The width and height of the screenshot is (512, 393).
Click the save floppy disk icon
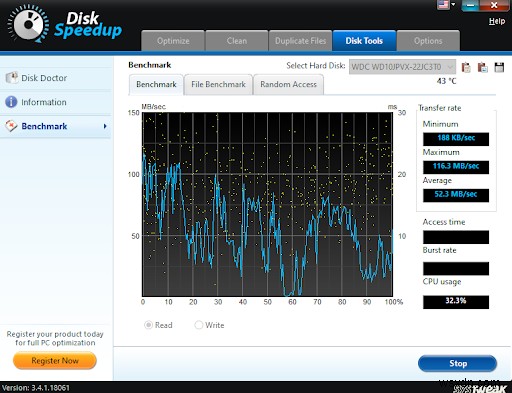tap(499, 67)
